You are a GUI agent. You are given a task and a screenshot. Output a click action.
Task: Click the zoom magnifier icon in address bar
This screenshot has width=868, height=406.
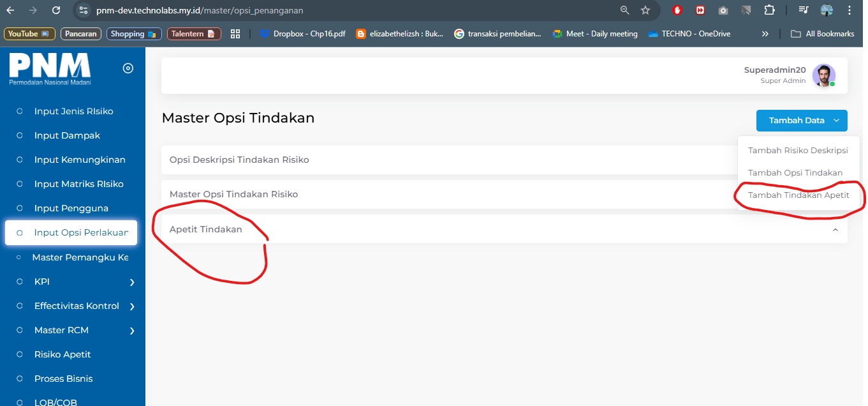point(624,10)
